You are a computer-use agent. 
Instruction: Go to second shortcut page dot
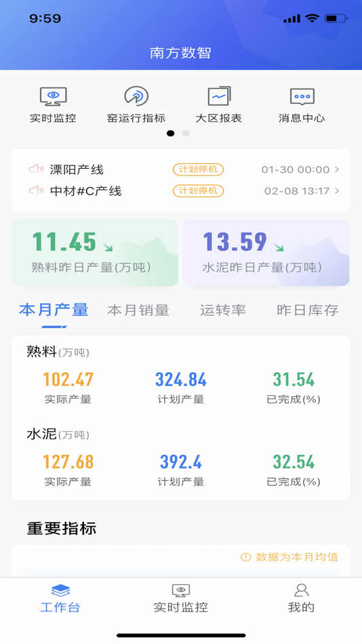186,133
